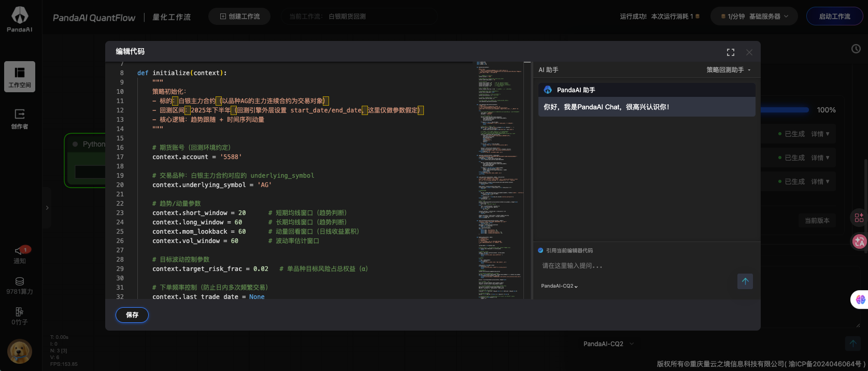Send the question with the arrow button

coord(745,281)
